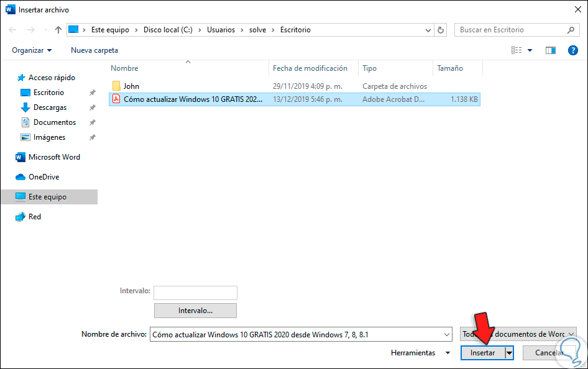Open Descargas in the sidebar

tap(44, 107)
